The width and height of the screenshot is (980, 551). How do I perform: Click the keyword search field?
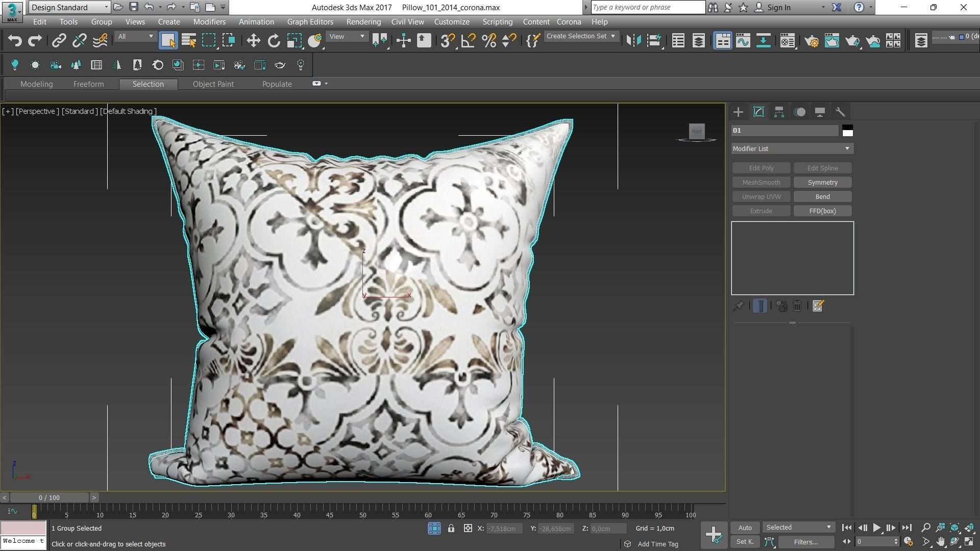tap(648, 8)
